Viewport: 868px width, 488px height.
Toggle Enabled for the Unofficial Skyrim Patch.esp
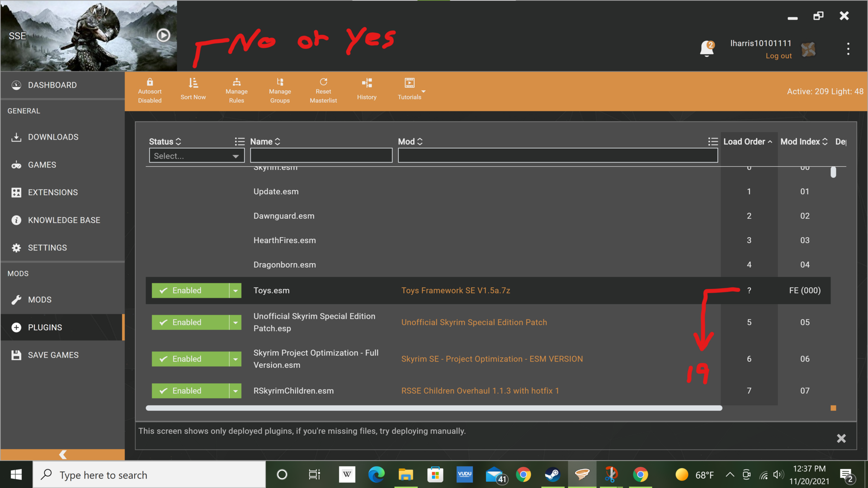(190, 322)
